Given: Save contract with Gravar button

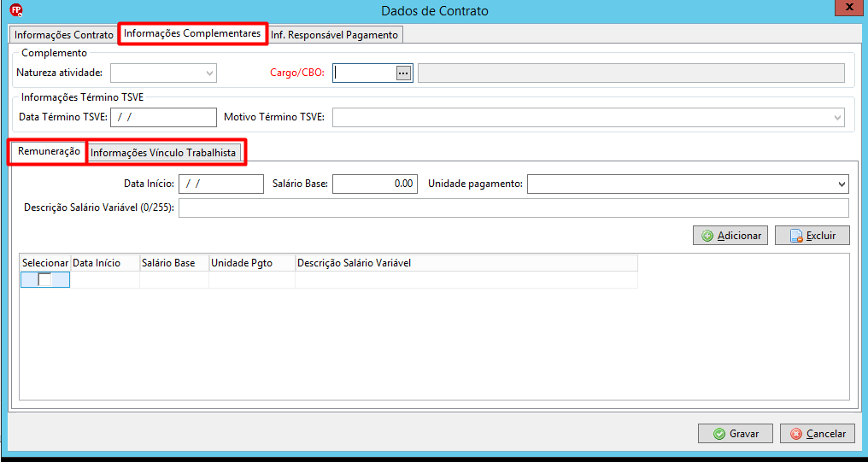Looking at the screenshot, I should pos(735,433).
